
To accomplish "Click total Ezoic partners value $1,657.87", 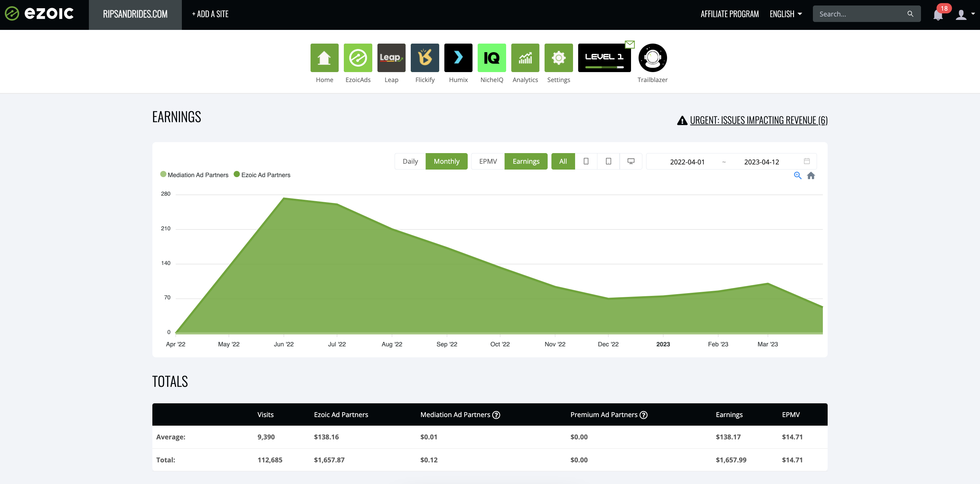I will click(329, 460).
